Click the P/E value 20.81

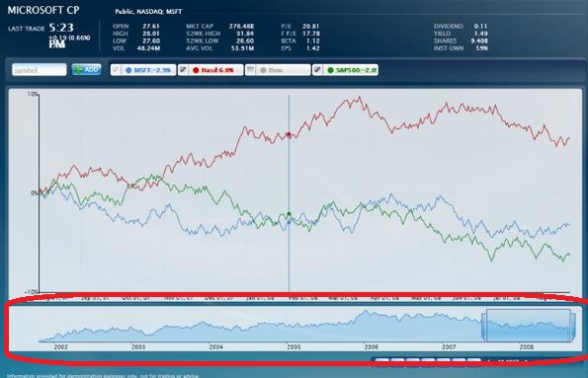[x=311, y=27]
